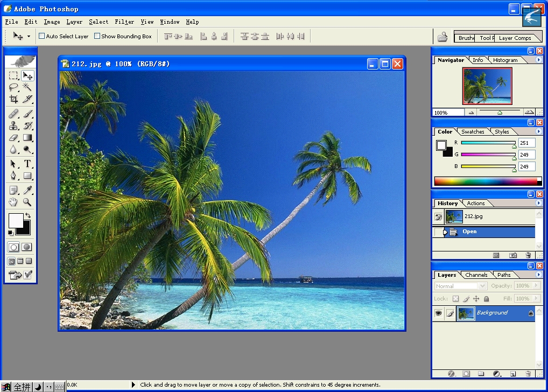The height and width of the screenshot is (392, 548).
Task: Open the Move tool preset picker arrow
Action: coord(29,37)
